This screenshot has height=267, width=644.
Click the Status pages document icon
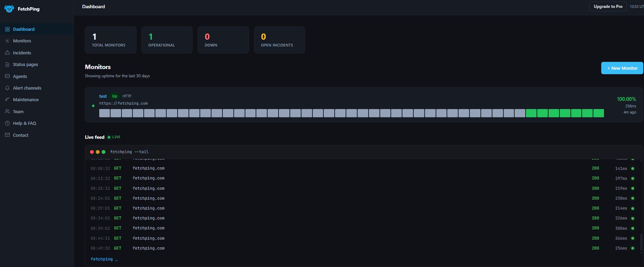coord(7,65)
